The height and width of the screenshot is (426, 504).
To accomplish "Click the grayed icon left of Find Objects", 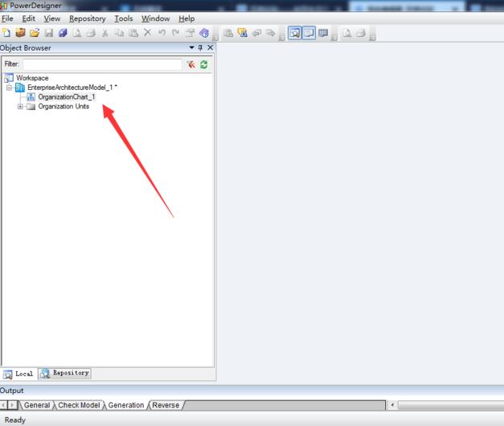I will click(228, 33).
